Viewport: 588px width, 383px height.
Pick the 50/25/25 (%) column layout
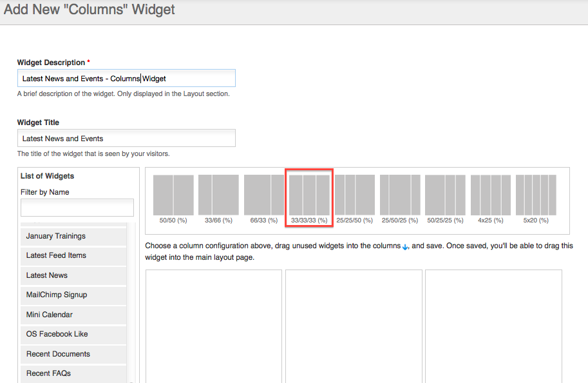[x=445, y=195]
